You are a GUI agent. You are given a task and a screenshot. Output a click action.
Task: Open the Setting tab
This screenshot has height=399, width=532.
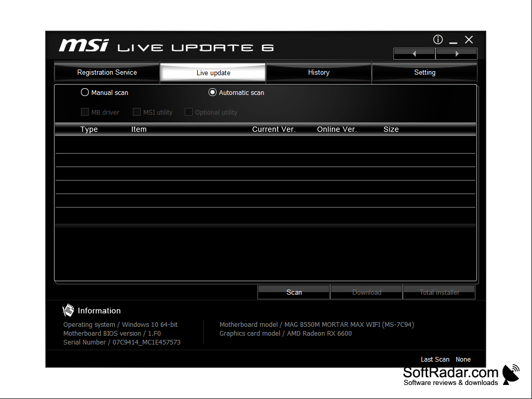pyautogui.click(x=425, y=72)
